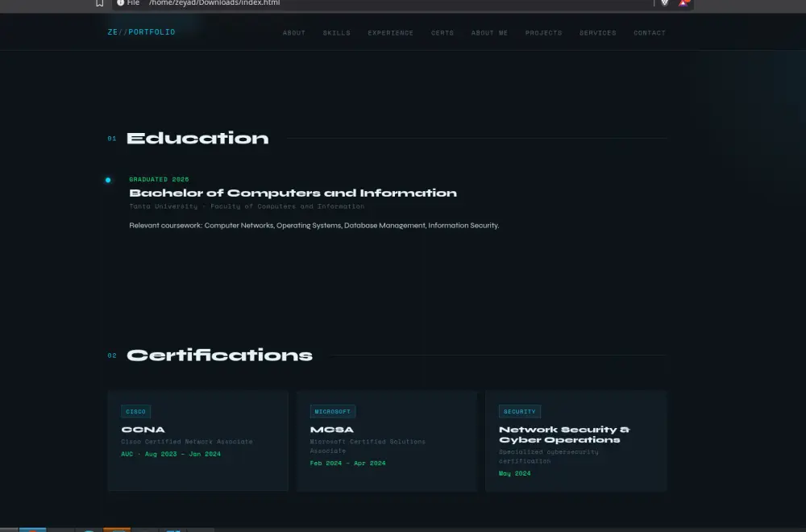This screenshot has height=532, width=806.
Task: Click the 02 section number label
Action: pos(112,355)
